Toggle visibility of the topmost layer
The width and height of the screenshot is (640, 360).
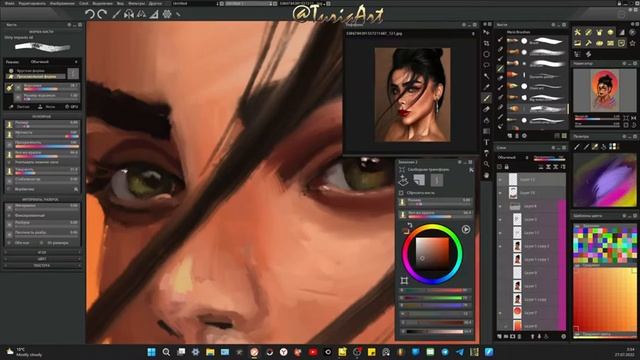[500, 180]
